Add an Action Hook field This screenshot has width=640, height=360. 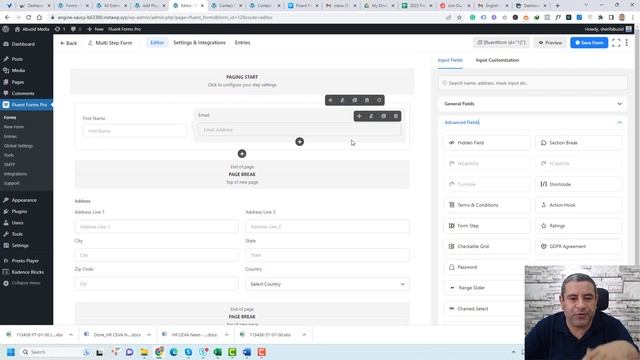(x=578, y=205)
